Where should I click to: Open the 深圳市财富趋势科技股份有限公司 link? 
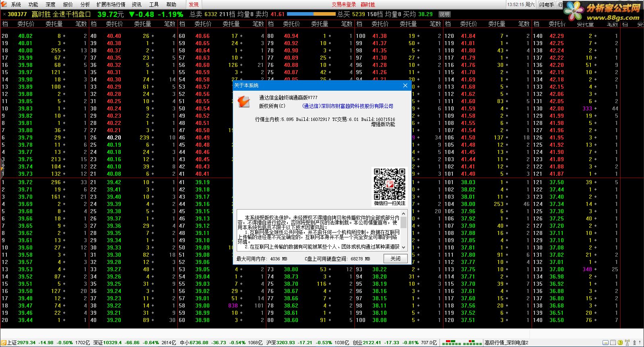click(348, 106)
